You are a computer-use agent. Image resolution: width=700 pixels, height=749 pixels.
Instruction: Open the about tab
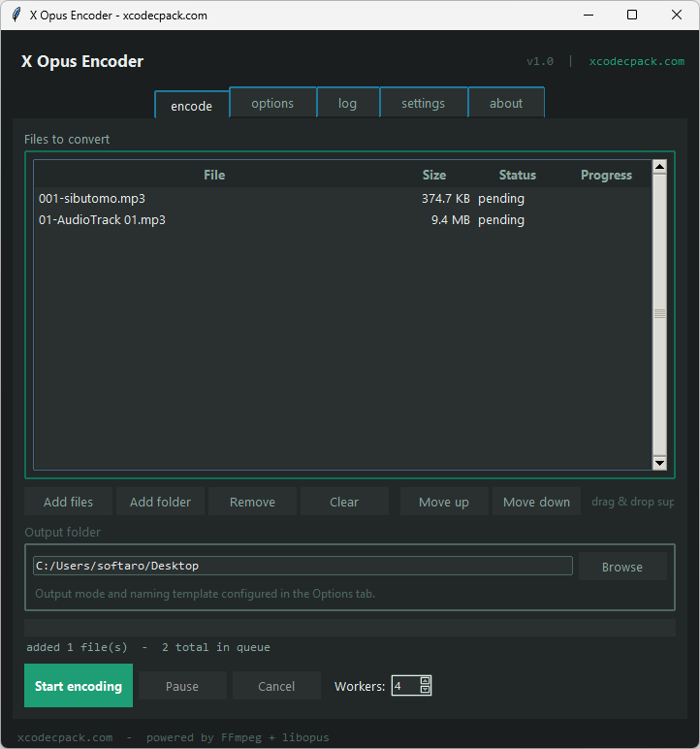pos(505,104)
